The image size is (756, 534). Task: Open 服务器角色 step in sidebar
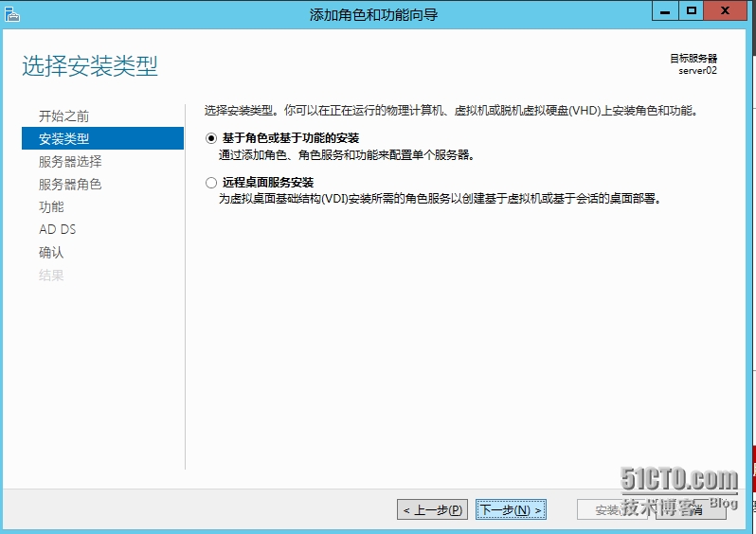click(x=70, y=184)
